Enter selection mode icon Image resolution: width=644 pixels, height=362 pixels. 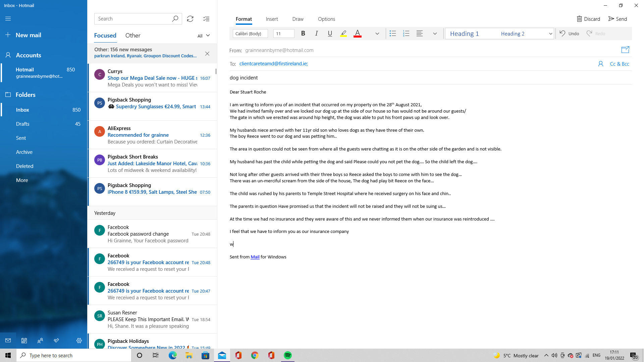(x=206, y=19)
